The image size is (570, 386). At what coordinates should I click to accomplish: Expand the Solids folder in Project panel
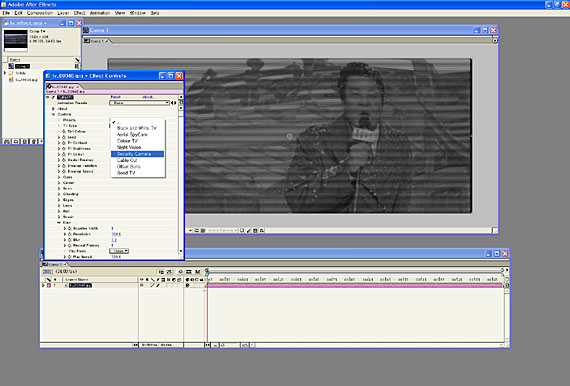[x=5, y=73]
